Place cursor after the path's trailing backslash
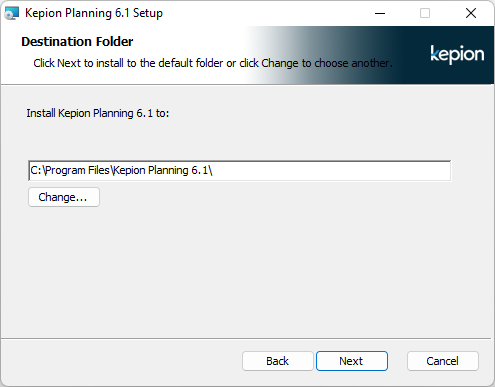 (x=213, y=170)
